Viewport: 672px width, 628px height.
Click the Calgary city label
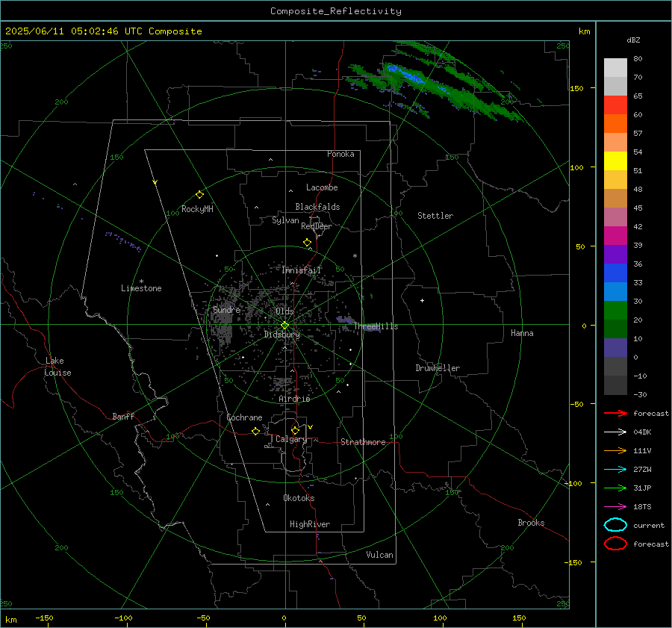pyautogui.click(x=291, y=439)
